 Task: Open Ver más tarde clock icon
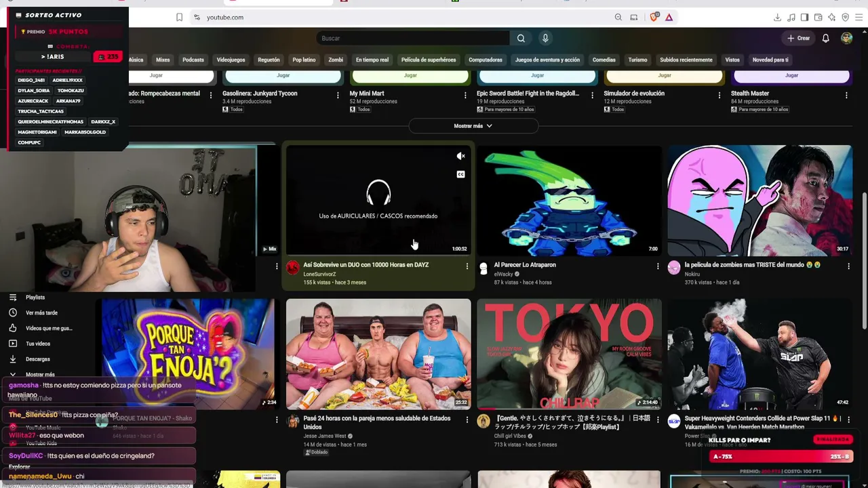point(12,312)
